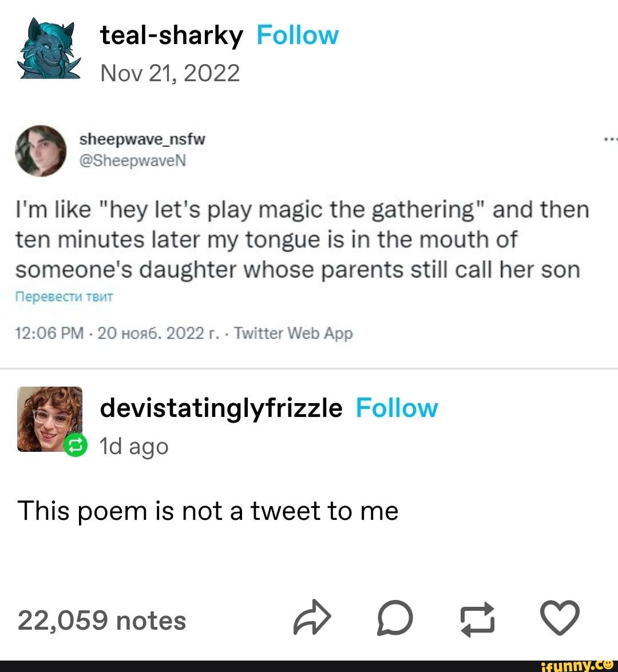Click the Nov 21, 2022 post date
Screen dimensions: 618x672
coord(170,73)
